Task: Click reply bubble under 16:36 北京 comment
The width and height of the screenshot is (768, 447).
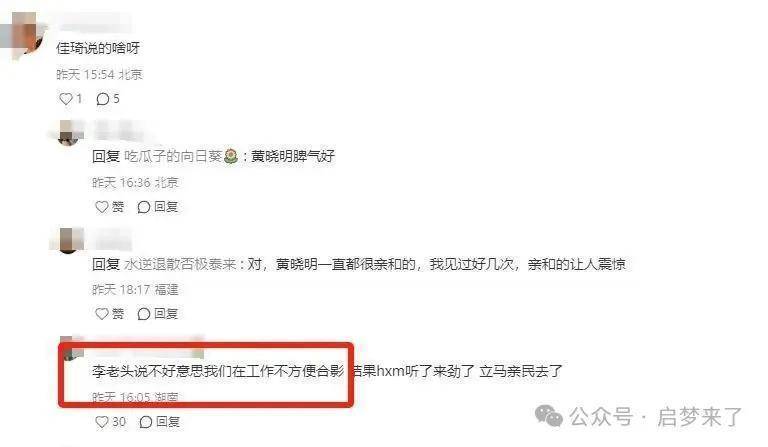Action: 144,207
